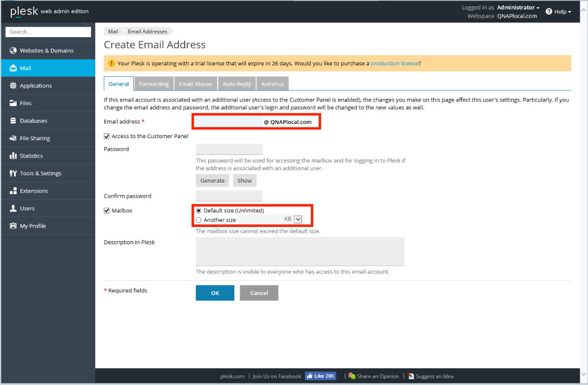Click the Generate password button
This screenshot has height=385, width=588.
coord(212,180)
